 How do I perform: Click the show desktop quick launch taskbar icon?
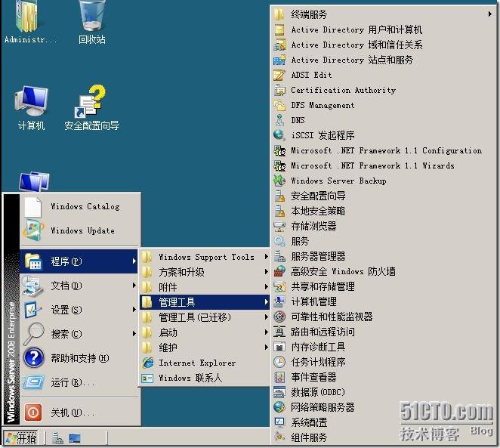coord(75,438)
